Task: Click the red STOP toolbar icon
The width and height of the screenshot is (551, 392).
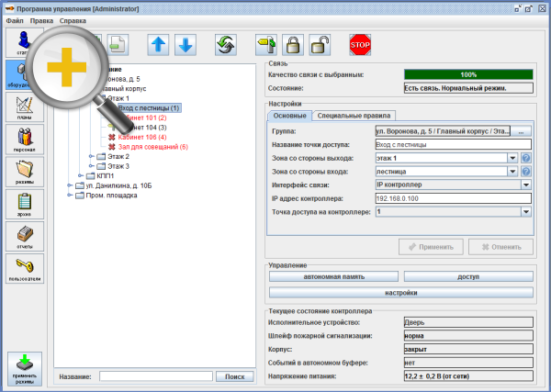Action: pyautogui.click(x=359, y=44)
